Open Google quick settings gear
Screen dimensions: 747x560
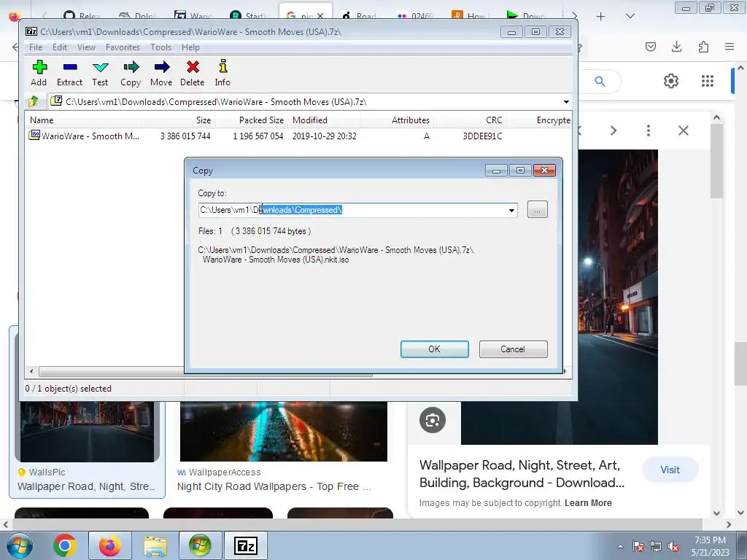click(x=671, y=81)
